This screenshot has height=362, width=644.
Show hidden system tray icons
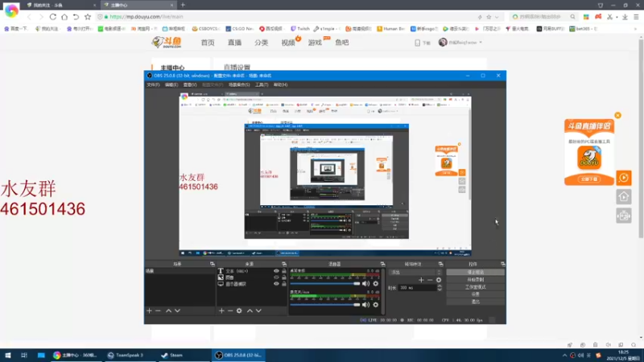coord(564,356)
